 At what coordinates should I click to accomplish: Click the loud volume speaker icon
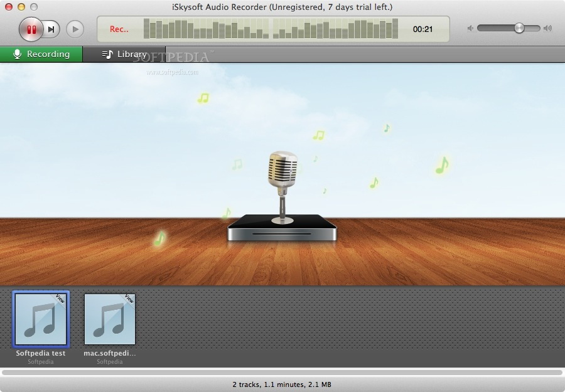pyautogui.click(x=547, y=28)
